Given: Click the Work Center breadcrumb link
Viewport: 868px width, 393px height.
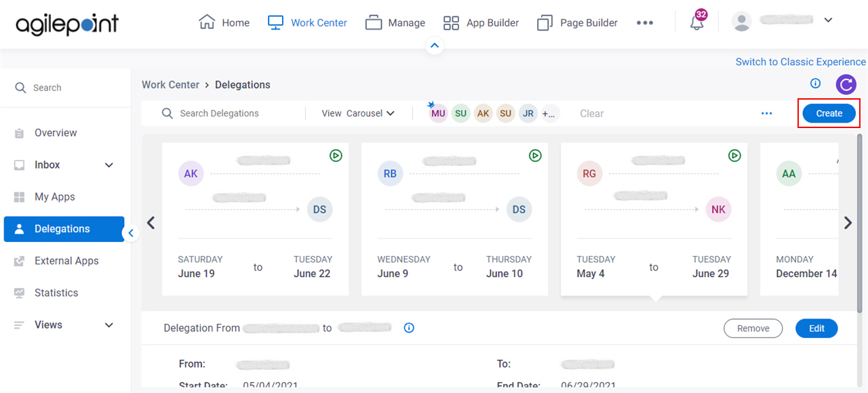Looking at the screenshot, I should [x=170, y=85].
